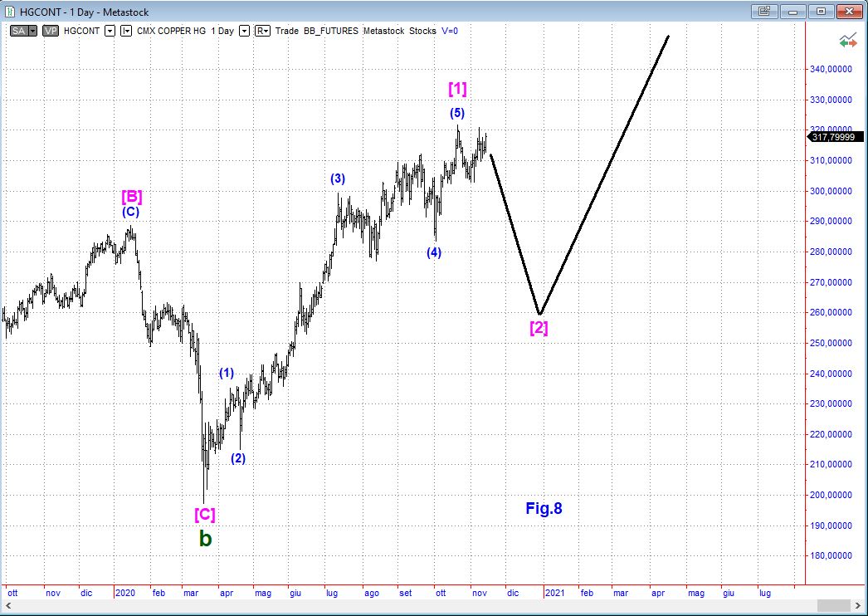This screenshot has height=616, width=868.
Task: Click the 1 Day periodicity label
Action: tap(222, 31)
